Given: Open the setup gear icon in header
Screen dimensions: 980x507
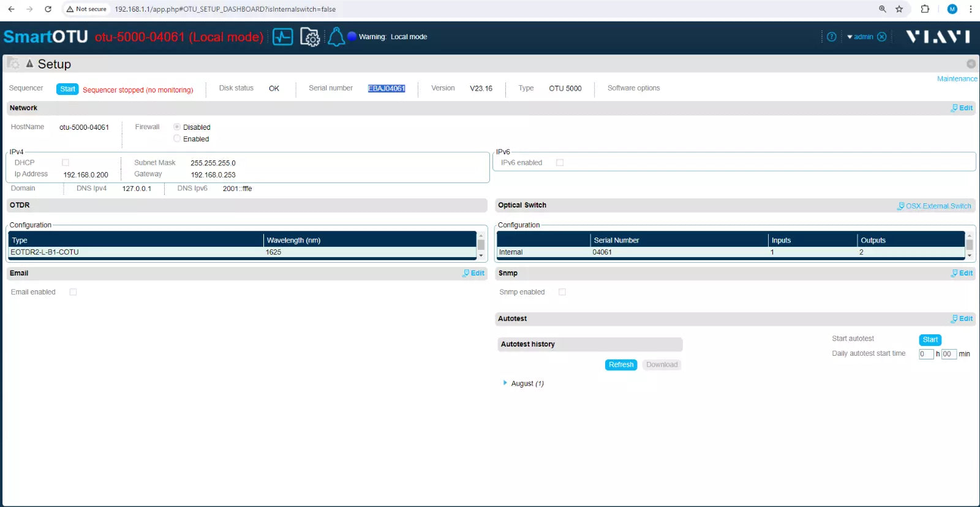Looking at the screenshot, I should click(x=310, y=37).
